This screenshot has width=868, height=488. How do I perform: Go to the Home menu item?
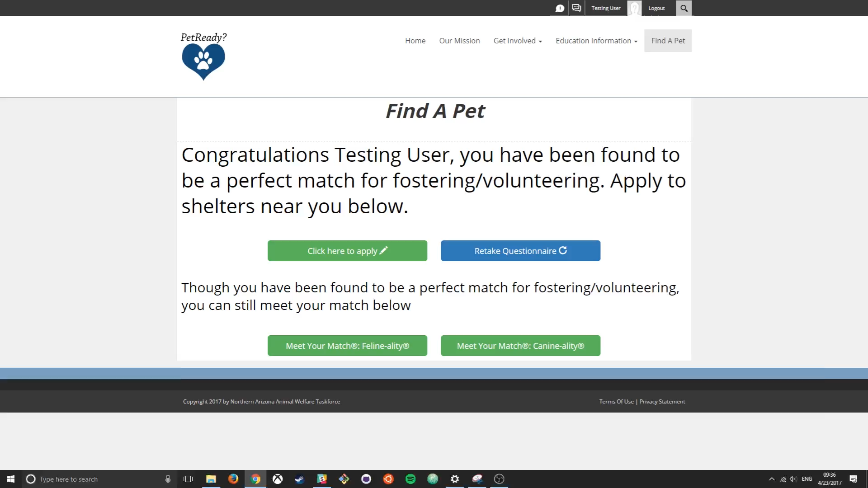click(415, 41)
